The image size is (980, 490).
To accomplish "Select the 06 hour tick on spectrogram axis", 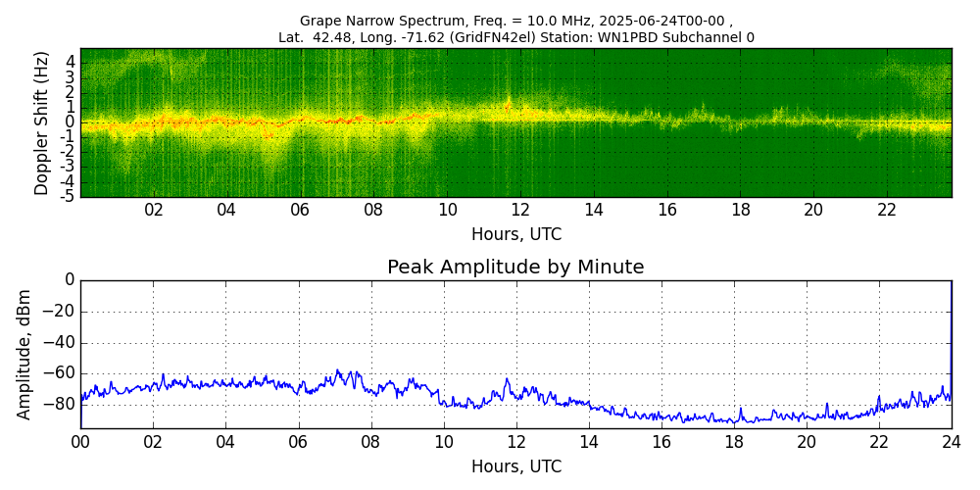I will [x=300, y=210].
